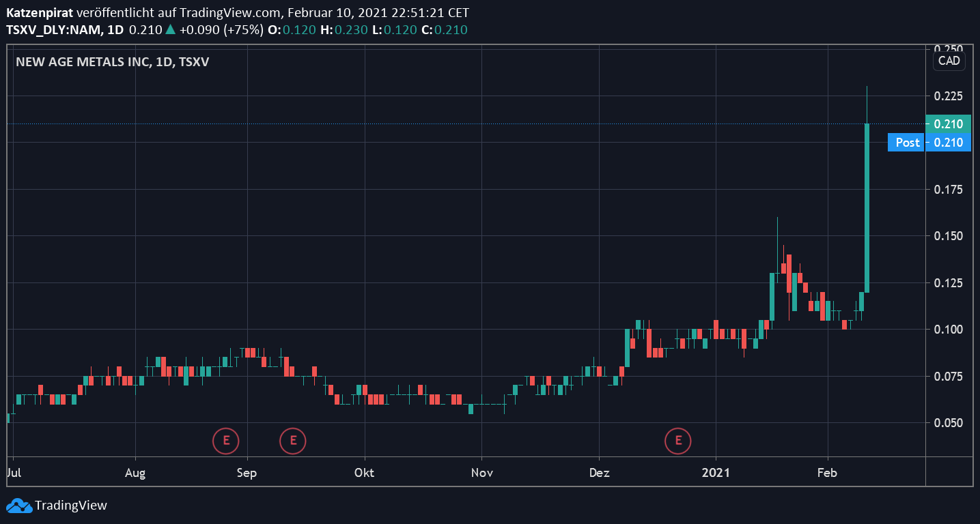Click the close value C:0.210
980x524 pixels.
[446, 30]
